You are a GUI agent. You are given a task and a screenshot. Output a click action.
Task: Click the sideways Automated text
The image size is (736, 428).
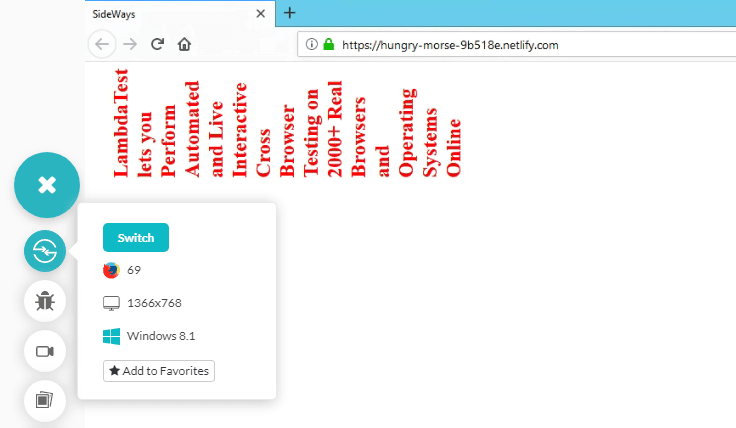click(192, 129)
